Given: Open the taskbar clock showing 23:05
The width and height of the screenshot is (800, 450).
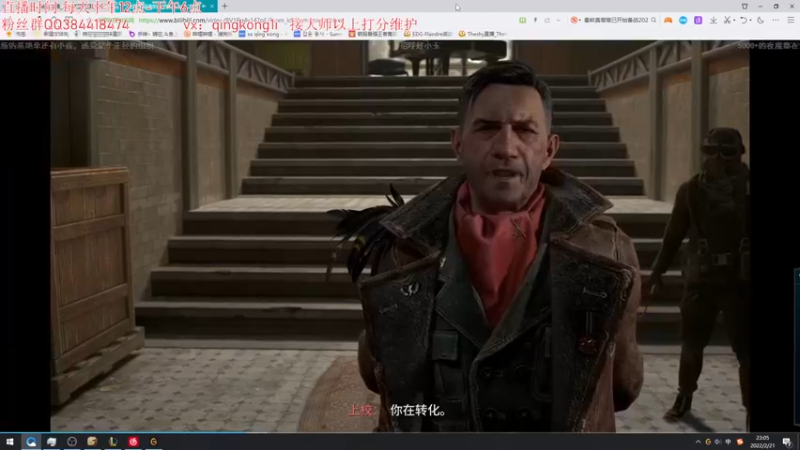Looking at the screenshot, I should click(x=762, y=442).
